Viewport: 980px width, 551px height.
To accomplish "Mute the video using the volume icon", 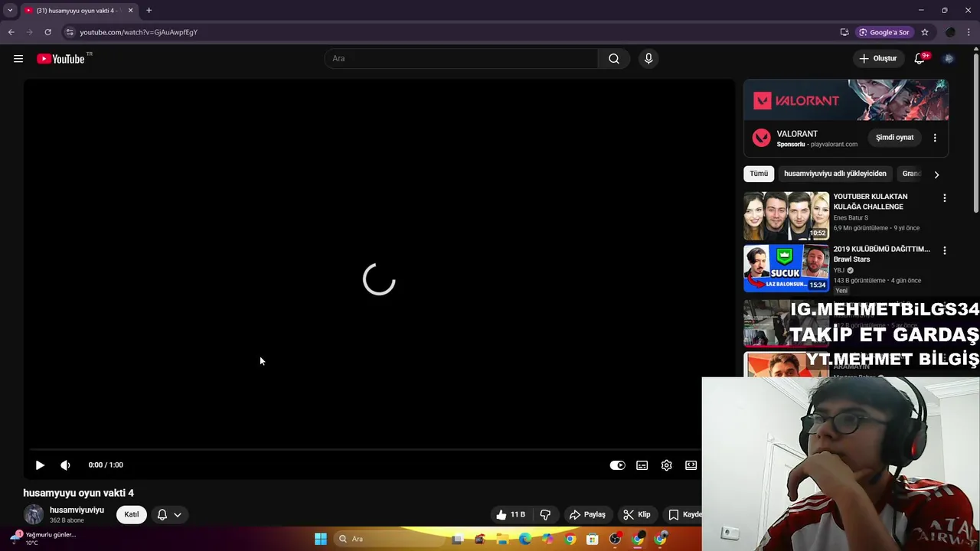I will (66, 465).
